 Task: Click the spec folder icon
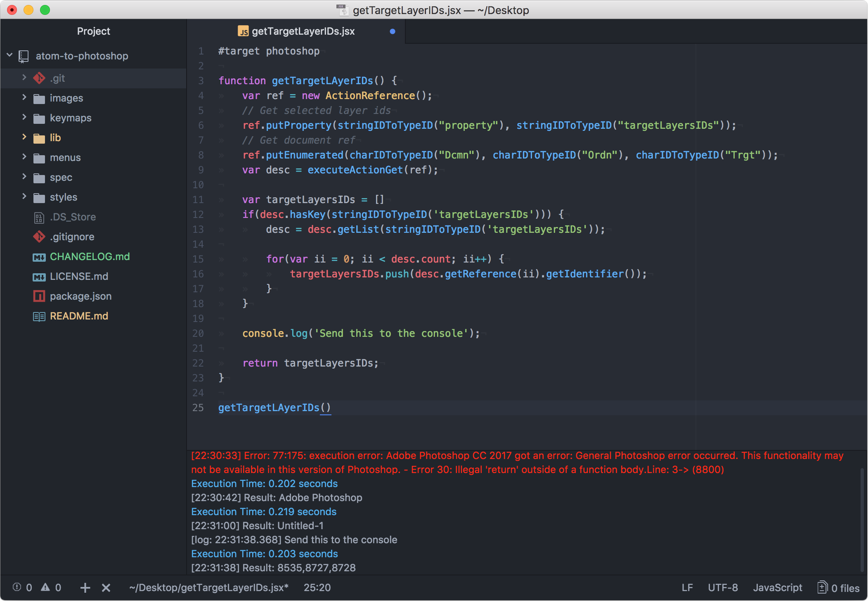pyautogui.click(x=39, y=178)
